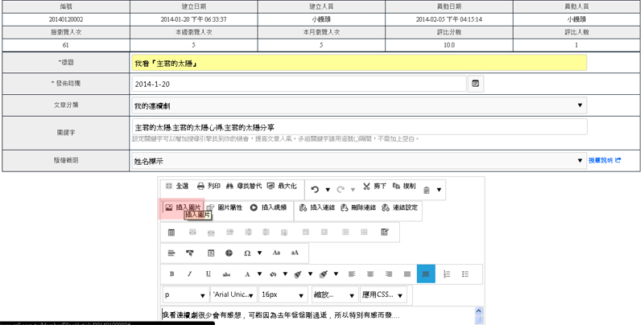Align text right

[389, 274]
